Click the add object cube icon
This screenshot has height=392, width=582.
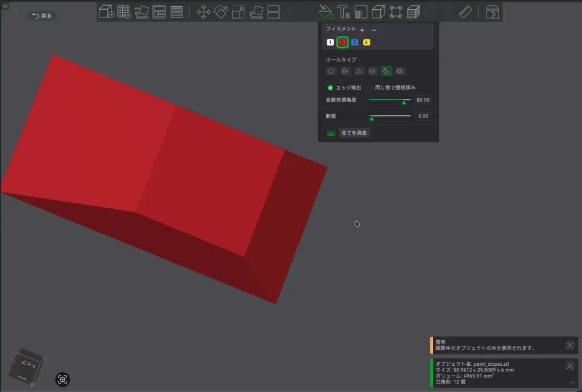click(x=106, y=12)
